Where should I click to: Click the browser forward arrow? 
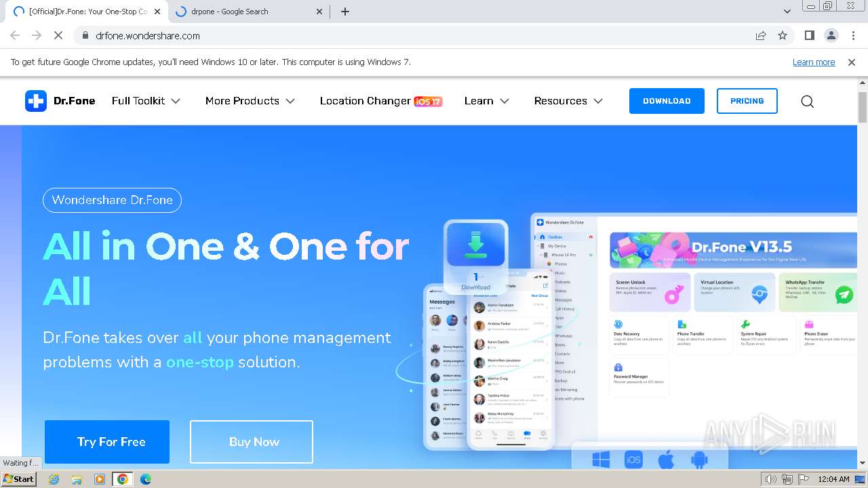coord(37,35)
